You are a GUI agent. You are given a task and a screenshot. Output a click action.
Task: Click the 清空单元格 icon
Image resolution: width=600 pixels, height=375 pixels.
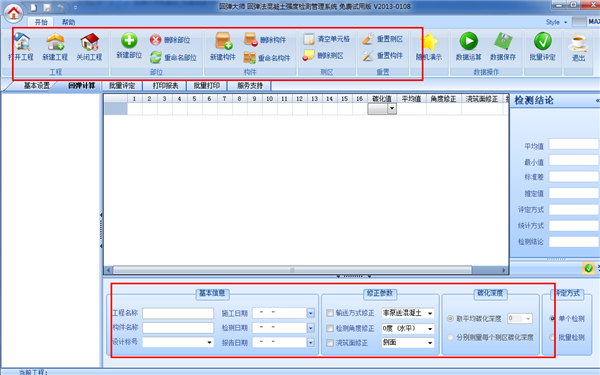point(309,39)
